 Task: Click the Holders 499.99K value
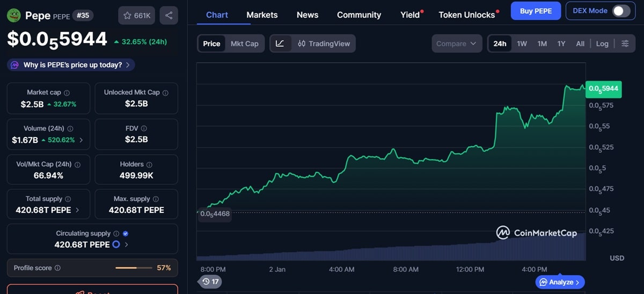136,175
